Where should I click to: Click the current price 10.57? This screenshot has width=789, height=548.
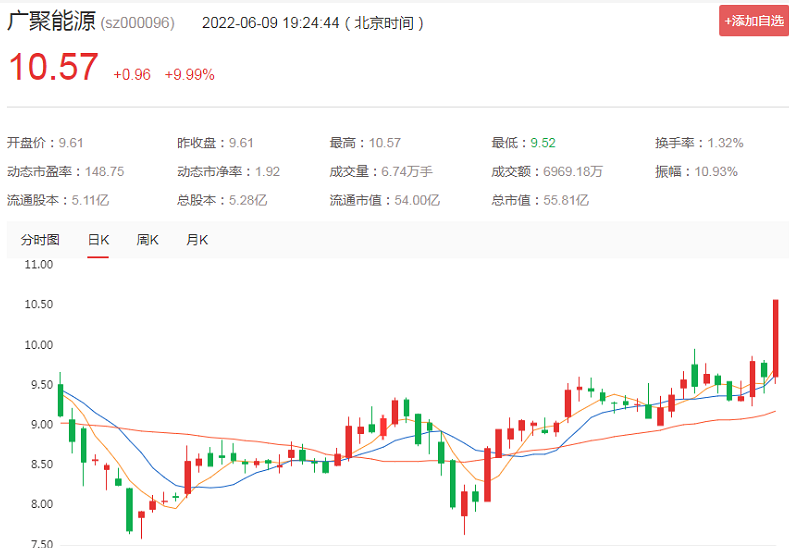[x=54, y=67]
